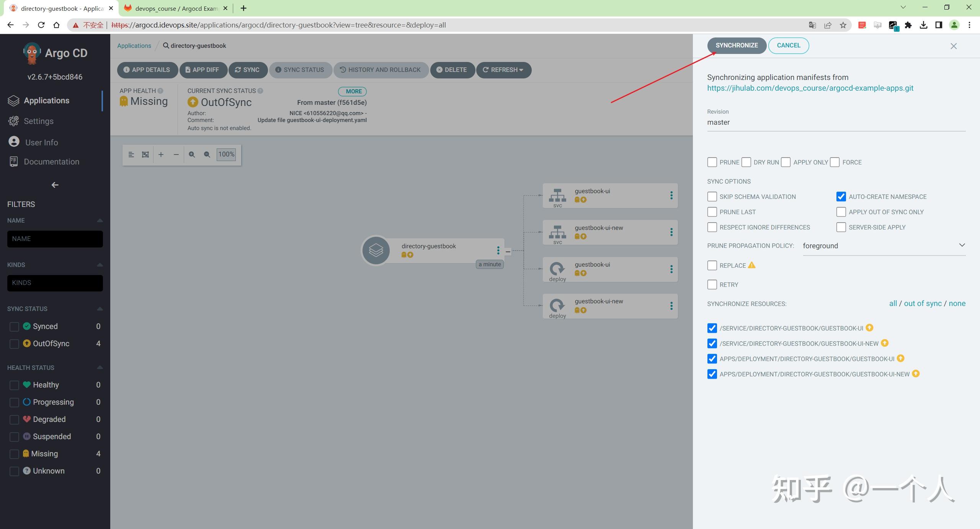Viewport: 980px width, 529px height.
Task: Click the 100% zoom level box
Action: [226, 155]
